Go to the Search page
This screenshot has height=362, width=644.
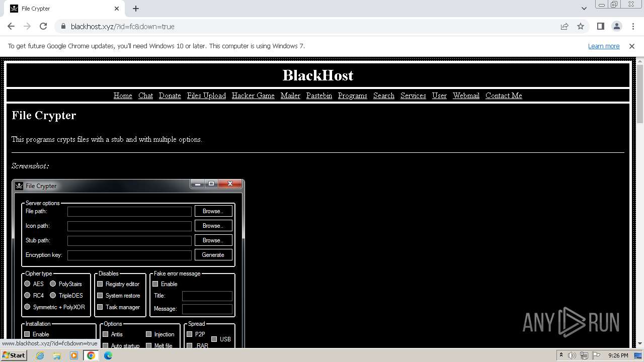(384, 96)
